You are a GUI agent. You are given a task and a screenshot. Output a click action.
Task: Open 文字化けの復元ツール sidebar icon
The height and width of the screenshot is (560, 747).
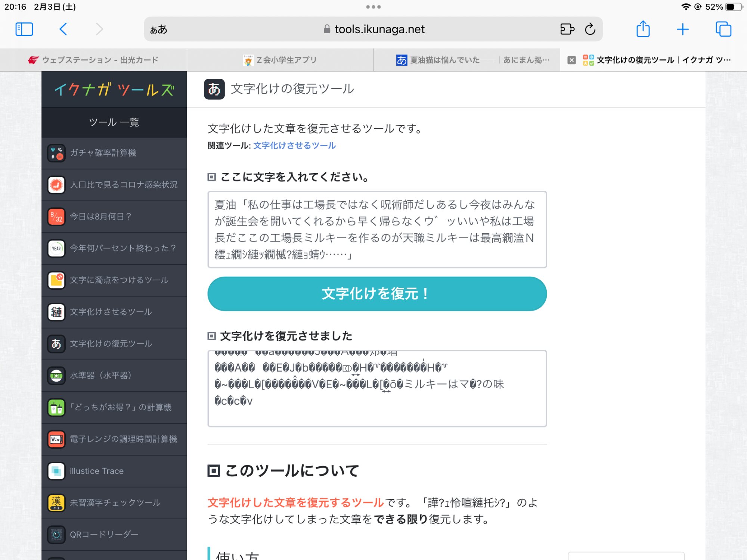coord(56,344)
